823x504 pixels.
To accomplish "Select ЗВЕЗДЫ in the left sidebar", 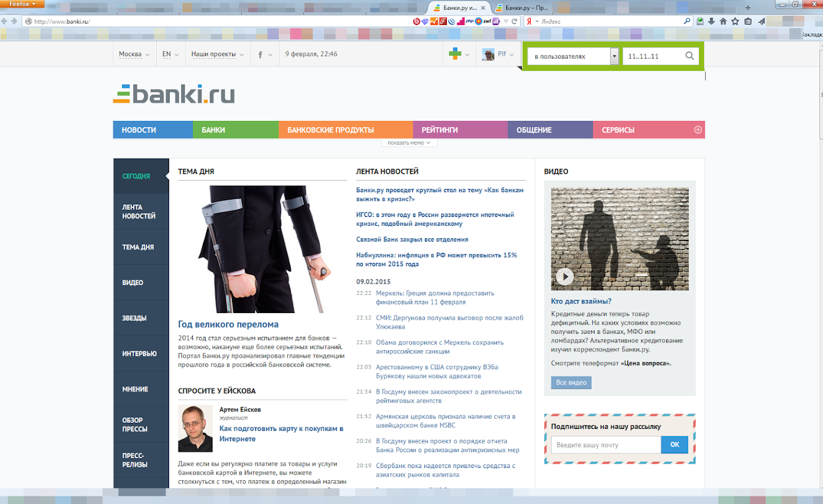I will pyautogui.click(x=141, y=318).
